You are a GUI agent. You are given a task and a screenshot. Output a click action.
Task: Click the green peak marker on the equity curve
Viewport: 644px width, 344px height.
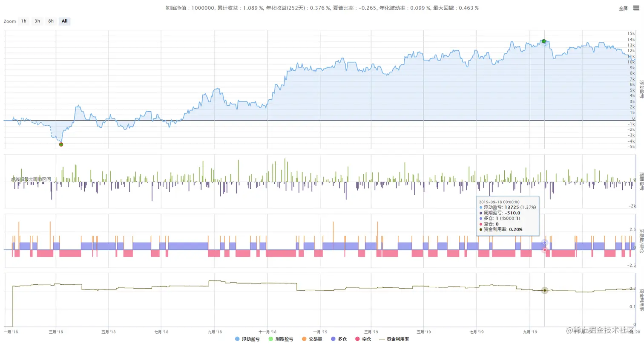(544, 41)
